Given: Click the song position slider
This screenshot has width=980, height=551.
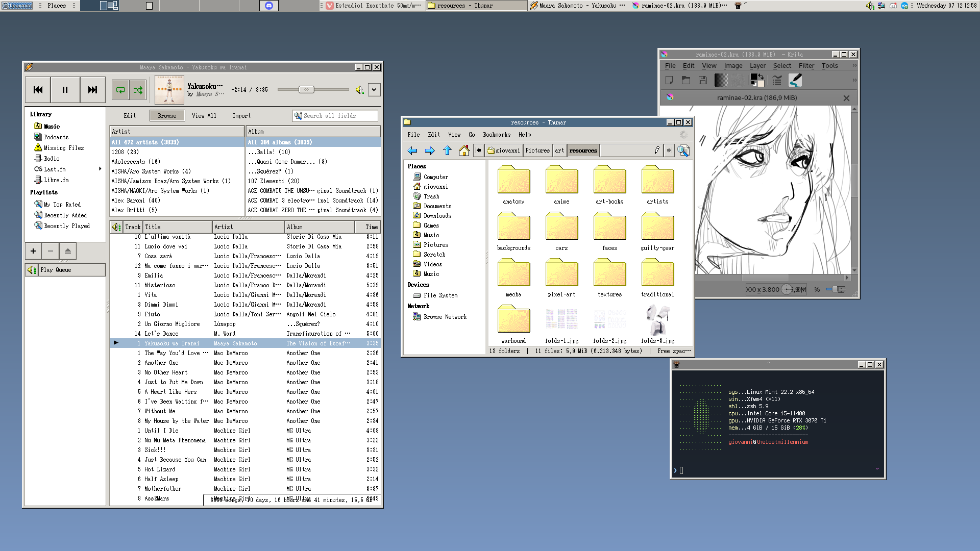Looking at the screenshot, I should click(306, 90).
